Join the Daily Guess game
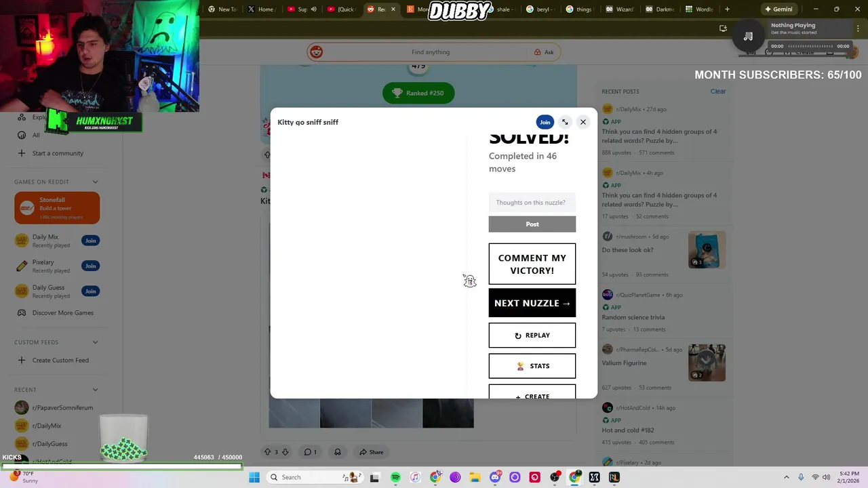This screenshot has height=488, width=868. click(x=90, y=291)
